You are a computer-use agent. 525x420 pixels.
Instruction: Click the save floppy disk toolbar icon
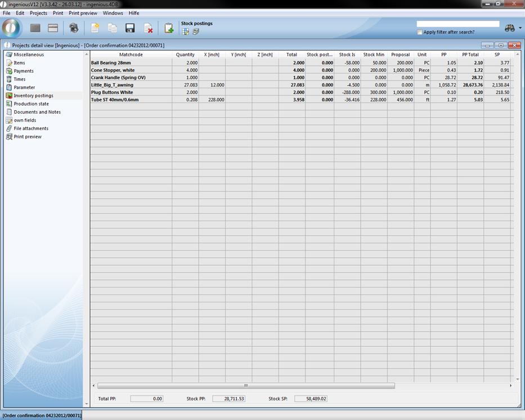(x=130, y=28)
